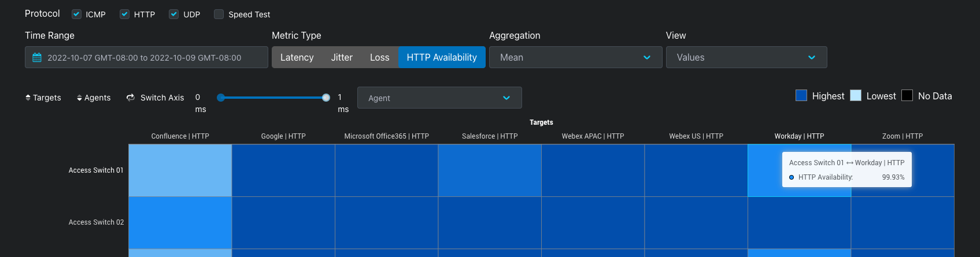Click the HTTP Availability metric button
Screen dimensions: 980x257
click(442, 57)
